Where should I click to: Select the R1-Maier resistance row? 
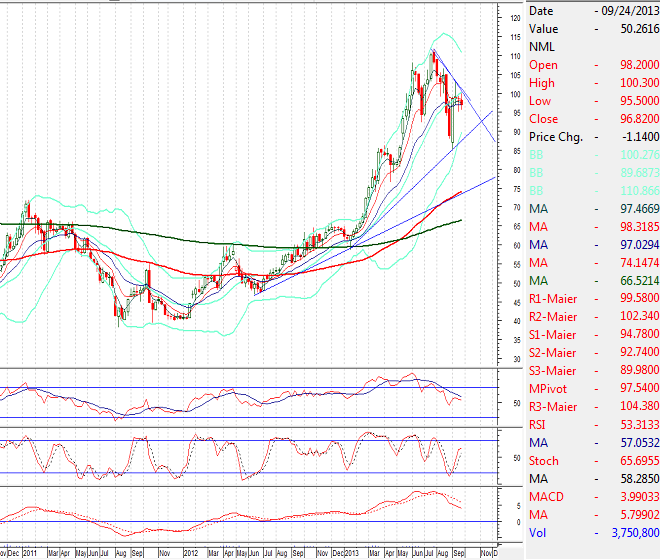tap(593, 299)
